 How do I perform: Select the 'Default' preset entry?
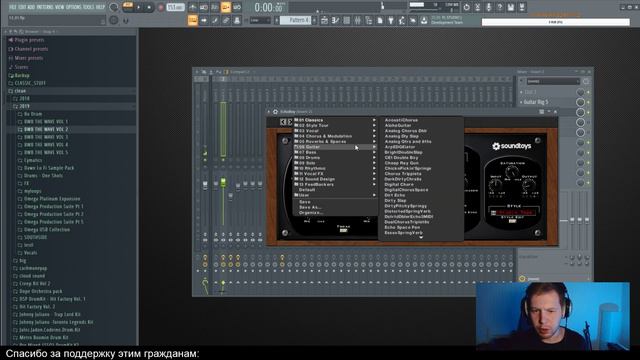tap(307, 190)
